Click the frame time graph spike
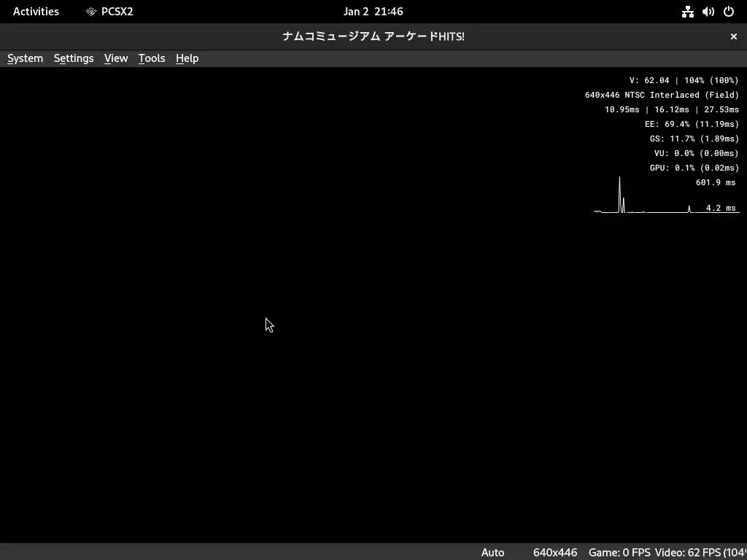 point(620,194)
